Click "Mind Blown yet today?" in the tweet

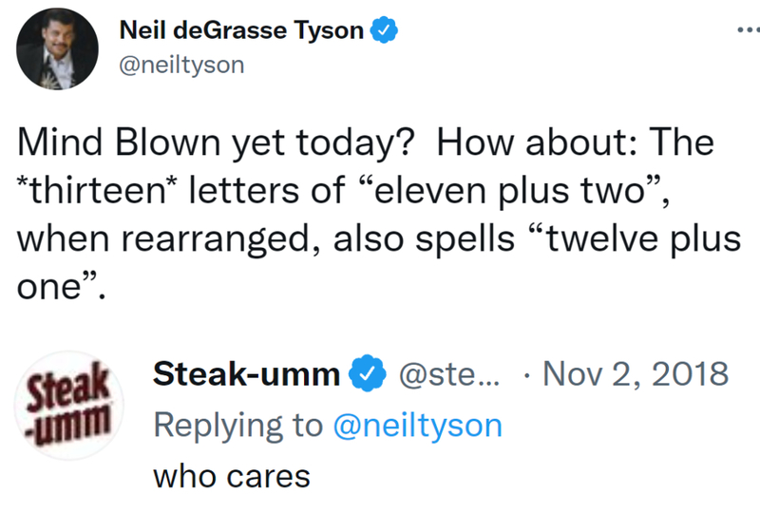[x=217, y=142]
